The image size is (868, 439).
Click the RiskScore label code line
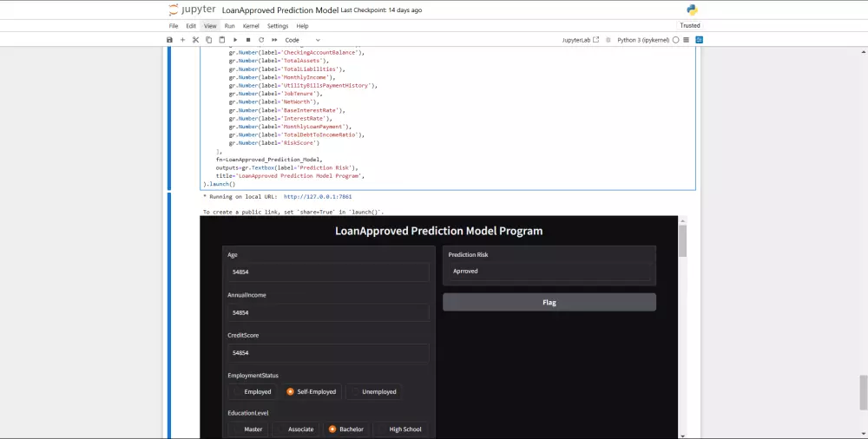pos(274,143)
